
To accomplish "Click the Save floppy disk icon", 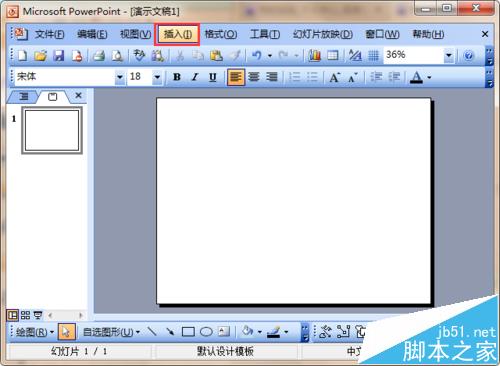I will click(59, 55).
